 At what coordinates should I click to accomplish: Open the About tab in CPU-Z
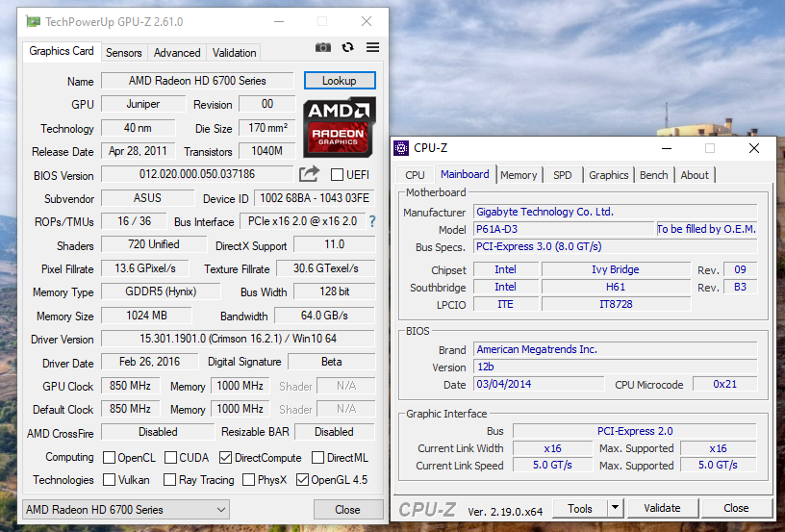point(695,175)
